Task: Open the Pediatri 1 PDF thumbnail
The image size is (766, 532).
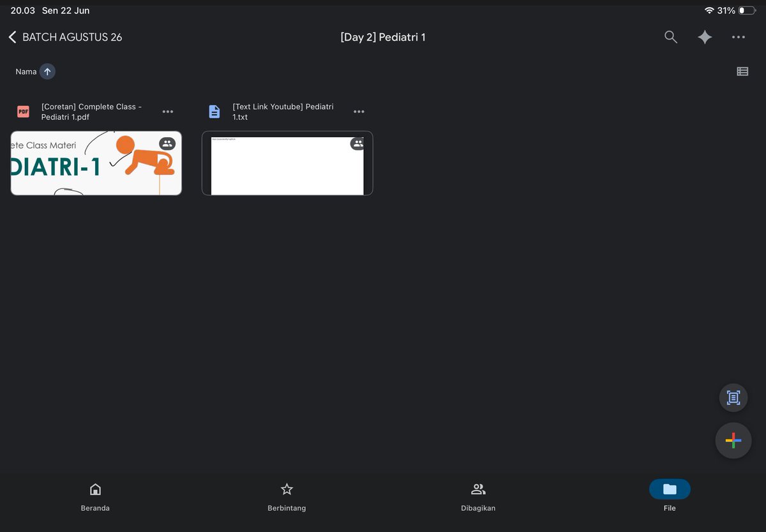Action: pyautogui.click(x=96, y=163)
